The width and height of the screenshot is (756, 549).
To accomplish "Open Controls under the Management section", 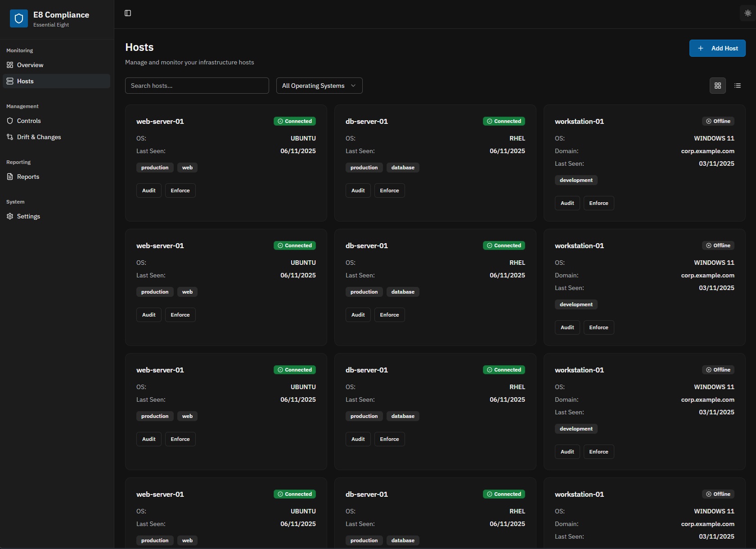I will point(29,121).
